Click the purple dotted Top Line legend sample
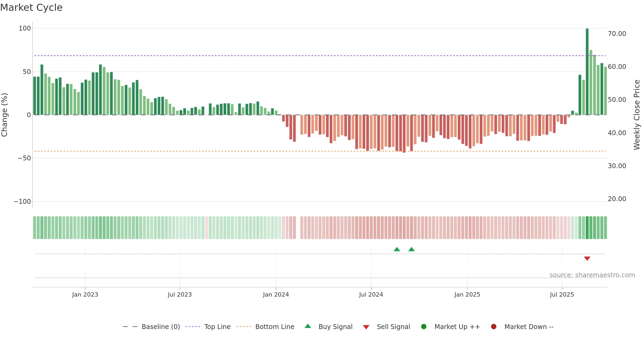 coord(193,327)
